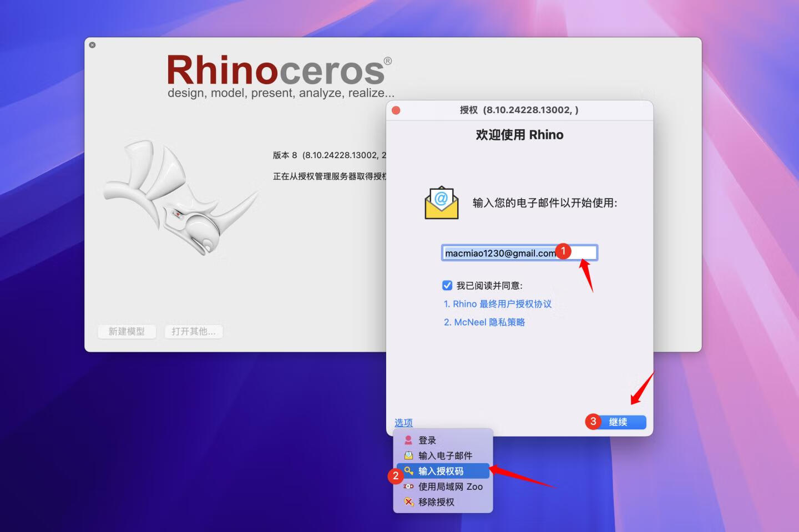The width and height of the screenshot is (799, 532).
Task: Select 移除授权 menu entry
Action: [443, 502]
